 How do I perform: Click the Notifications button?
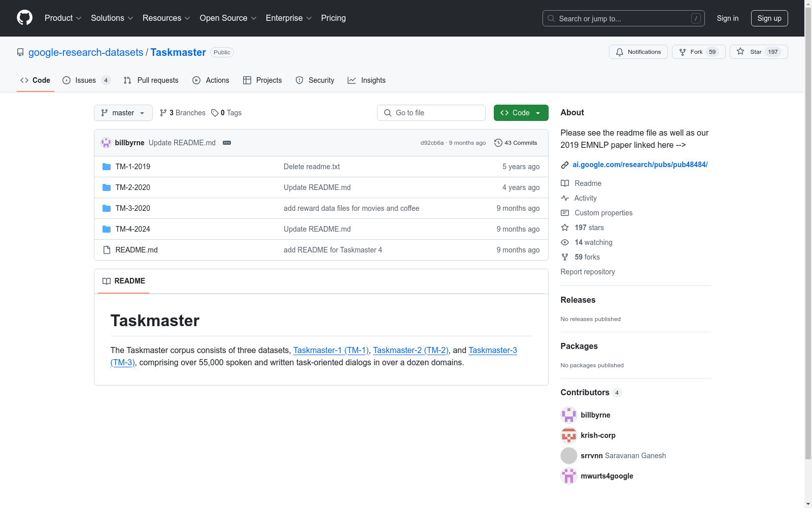(x=638, y=52)
